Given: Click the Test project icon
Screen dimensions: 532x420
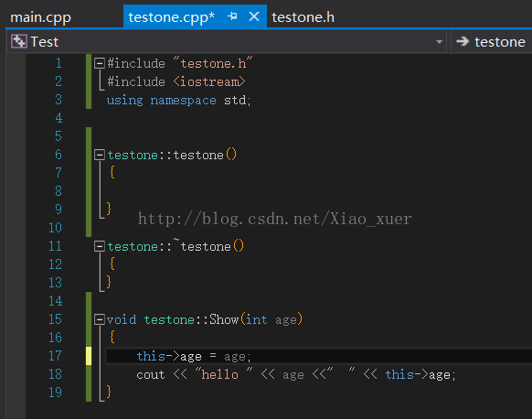Looking at the screenshot, I should (x=18, y=42).
